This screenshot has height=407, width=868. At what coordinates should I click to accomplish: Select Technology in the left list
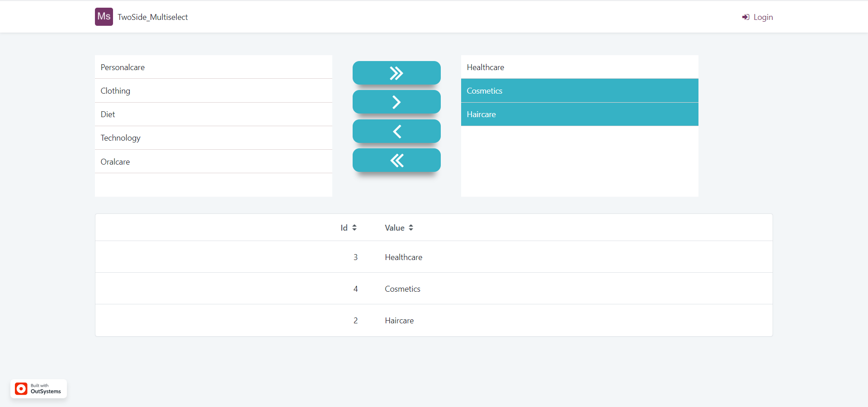(x=213, y=137)
